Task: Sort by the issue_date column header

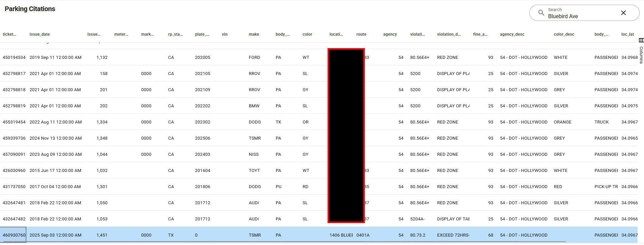Action: [40, 34]
